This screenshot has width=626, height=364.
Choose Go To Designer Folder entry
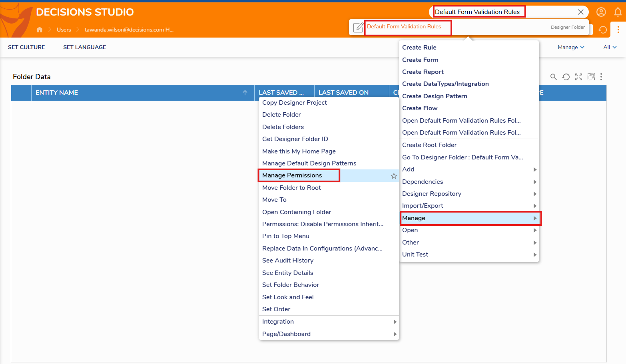(x=463, y=157)
